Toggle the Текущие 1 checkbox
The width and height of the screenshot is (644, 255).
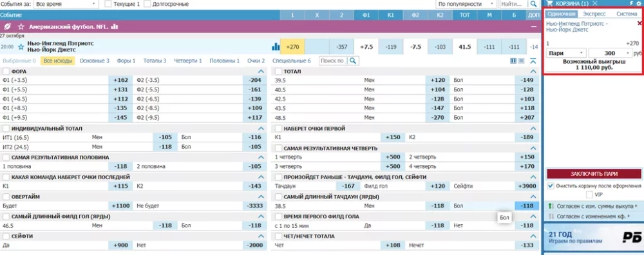(108, 4)
